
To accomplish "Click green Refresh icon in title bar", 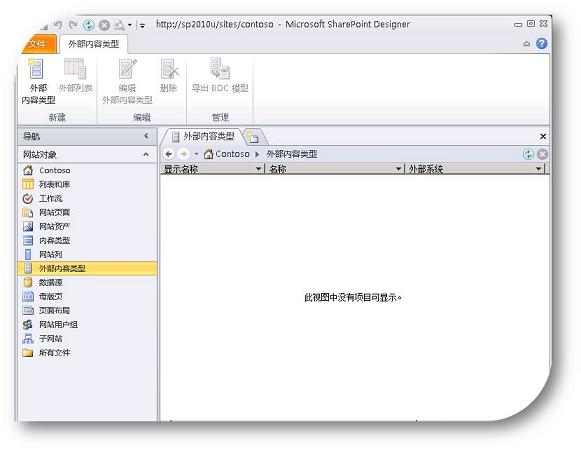I will coord(89,25).
